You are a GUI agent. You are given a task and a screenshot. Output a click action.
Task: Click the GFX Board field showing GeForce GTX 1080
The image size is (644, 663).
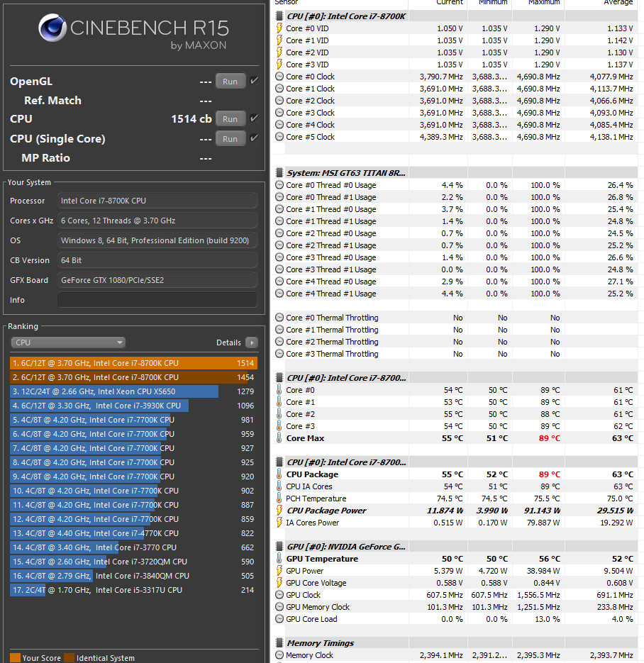point(157,280)
